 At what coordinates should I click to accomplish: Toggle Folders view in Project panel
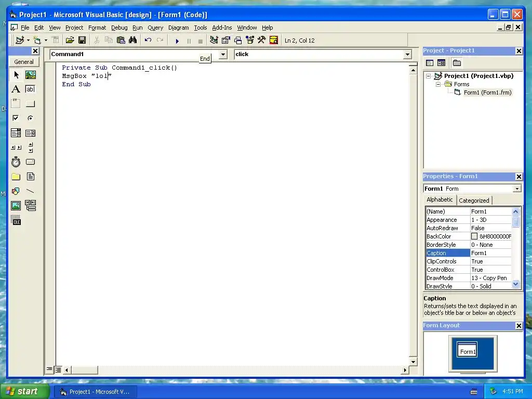457,63
